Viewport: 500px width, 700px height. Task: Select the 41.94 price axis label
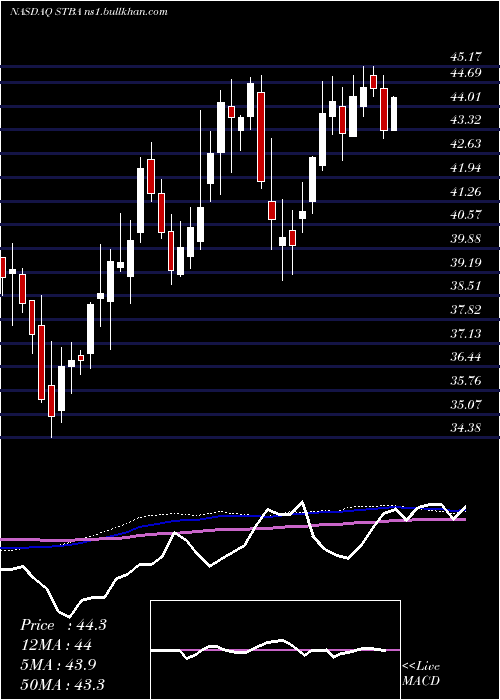click(x=465, y=168)
